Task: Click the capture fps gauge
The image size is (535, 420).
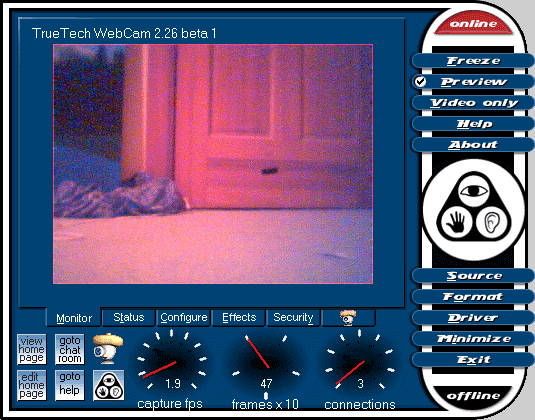Action: coord(171,362)
